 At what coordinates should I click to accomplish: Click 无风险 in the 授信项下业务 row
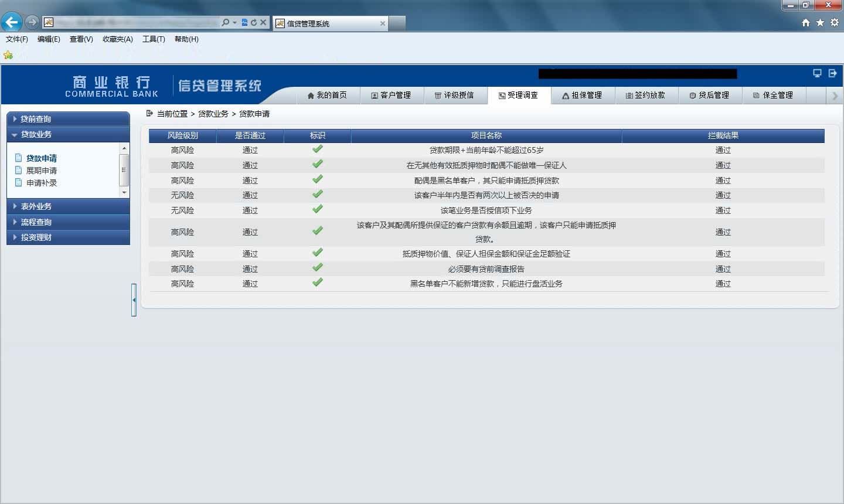point(182,210)
